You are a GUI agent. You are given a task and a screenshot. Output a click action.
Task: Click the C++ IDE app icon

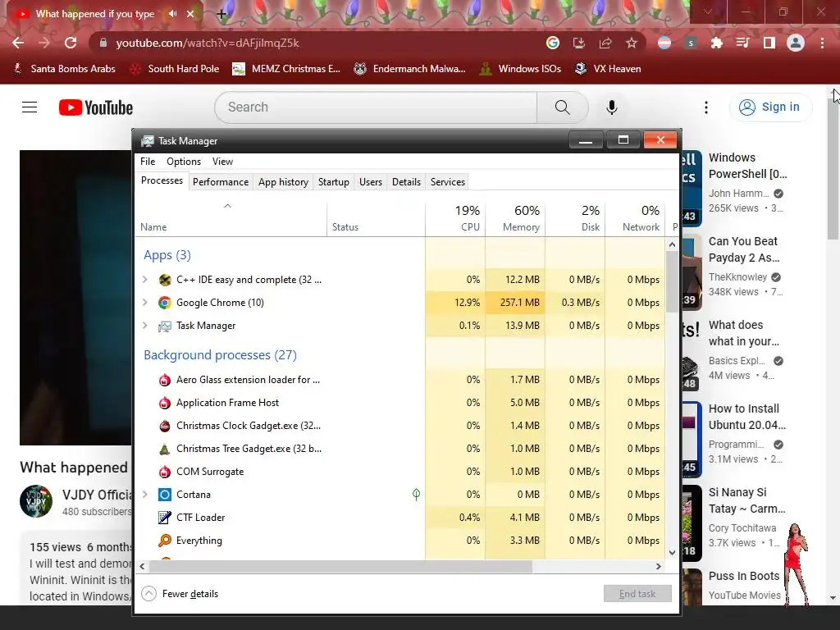click(164, 280)
